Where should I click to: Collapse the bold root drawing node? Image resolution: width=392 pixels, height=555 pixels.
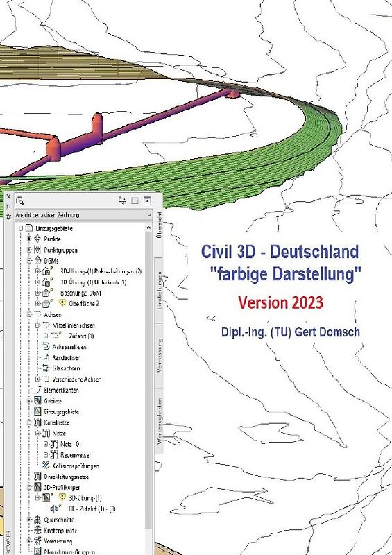21,228
